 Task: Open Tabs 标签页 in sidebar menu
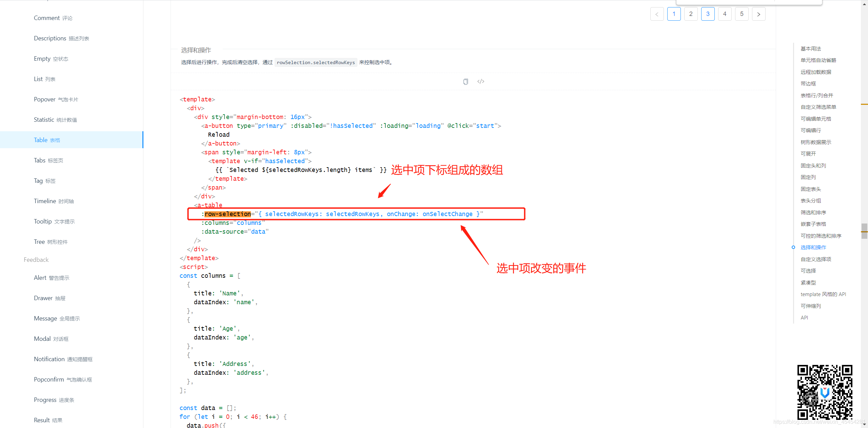(48, 160)
